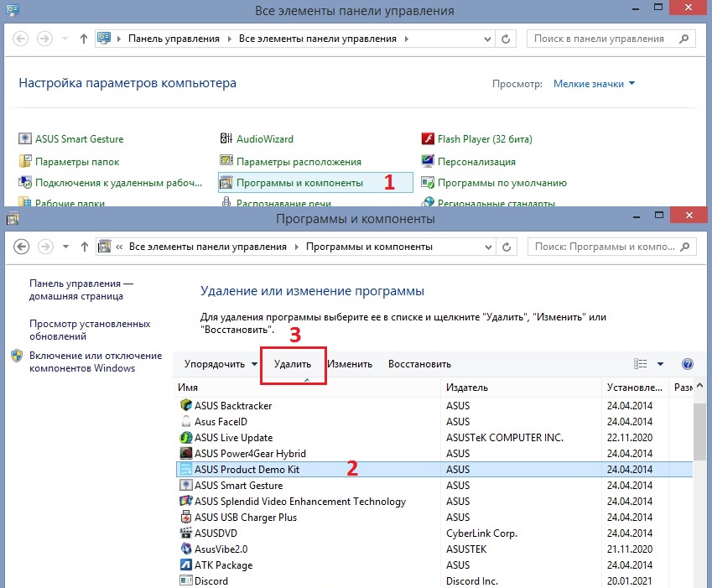This screenshot has width=712, height=588.
Task: Click install date 22.11.2020 cell
Action: coord(630,437)
